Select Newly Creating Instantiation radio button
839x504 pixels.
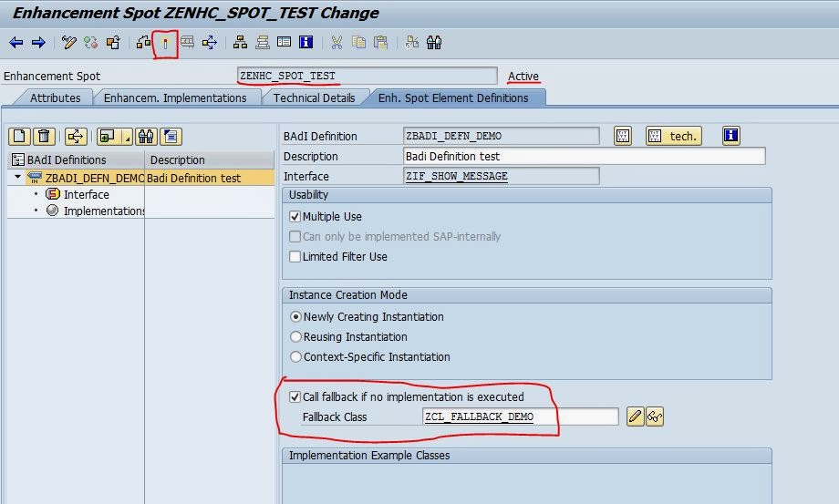pos(295,317)
